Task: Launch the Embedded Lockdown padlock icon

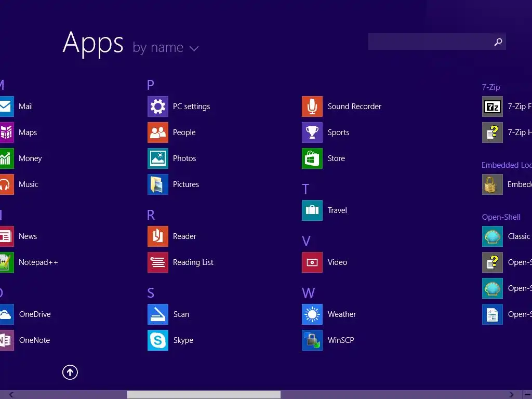Action: (493, 184)
